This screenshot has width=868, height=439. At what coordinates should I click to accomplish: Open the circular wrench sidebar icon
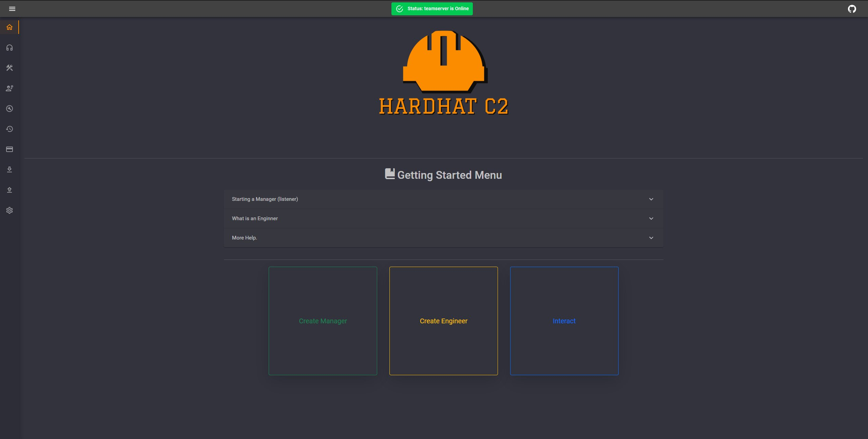pyautogui.click(x=9, y=109)
